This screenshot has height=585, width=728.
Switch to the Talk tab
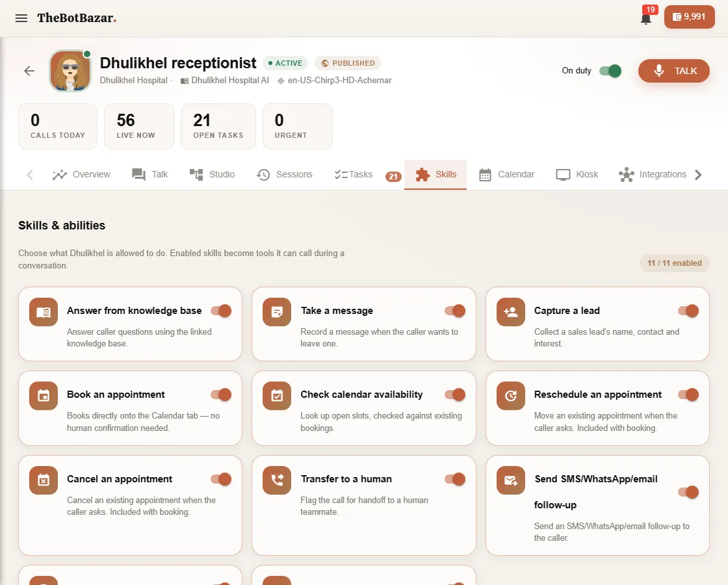coord(150,175)
